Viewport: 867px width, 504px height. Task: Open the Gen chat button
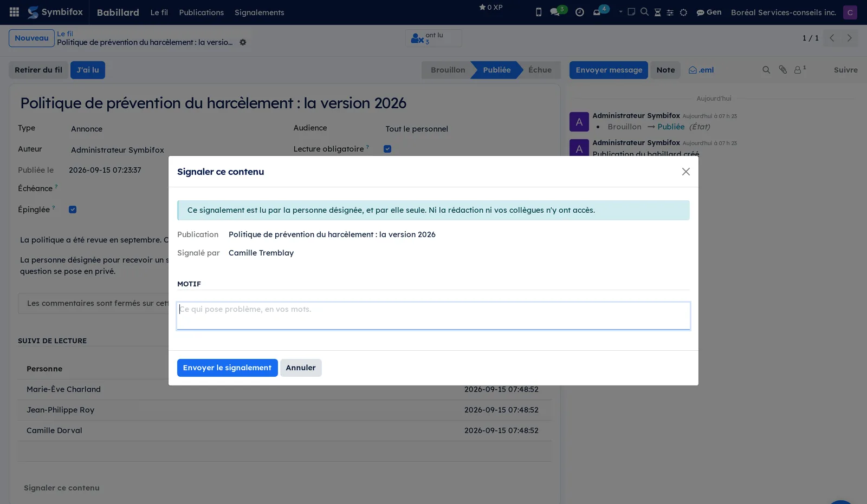(709, 12)
